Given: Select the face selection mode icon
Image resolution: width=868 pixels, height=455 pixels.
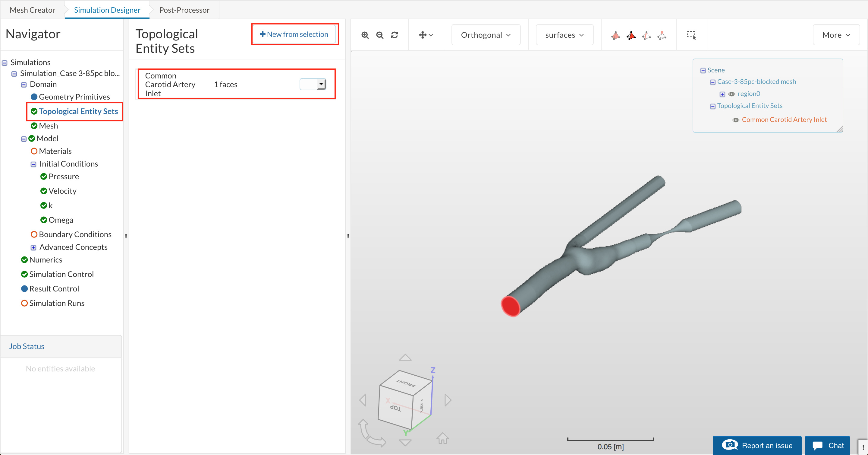Looking at the screenshot, I should pyautogui.click(x=631, y=35).
